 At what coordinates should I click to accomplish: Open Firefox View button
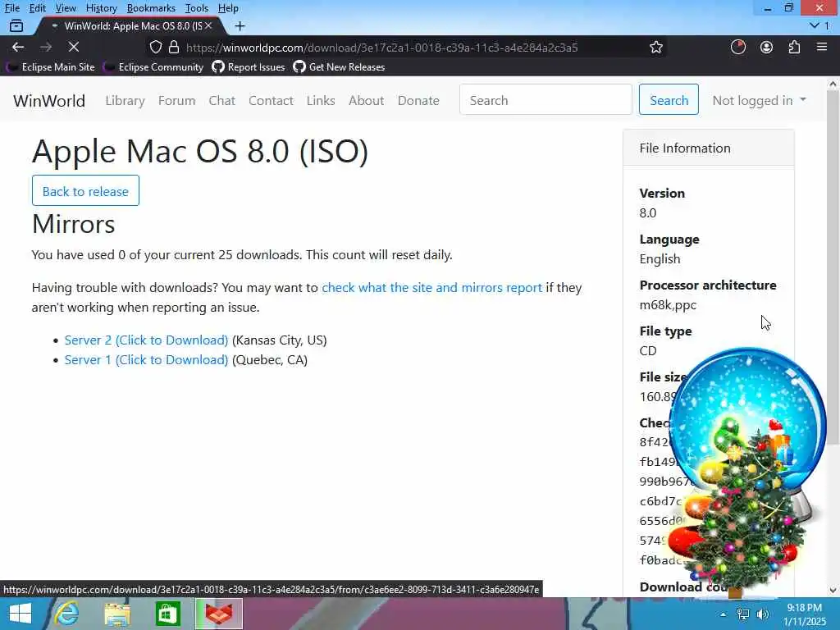click(16, 25)
